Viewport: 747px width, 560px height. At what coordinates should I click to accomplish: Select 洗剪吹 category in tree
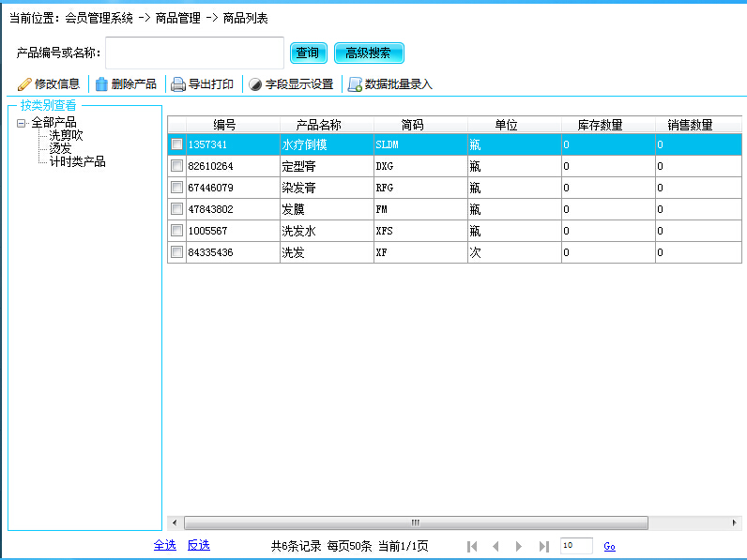tap(66, 135)
